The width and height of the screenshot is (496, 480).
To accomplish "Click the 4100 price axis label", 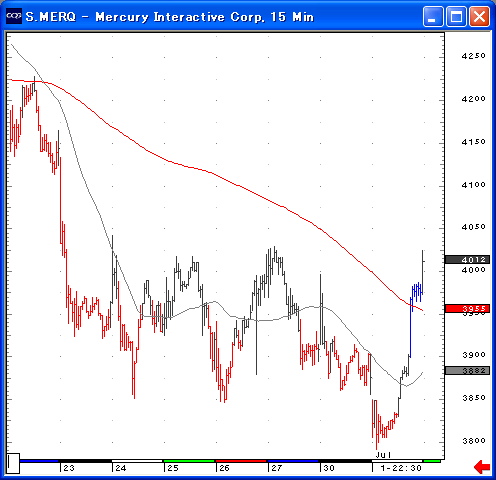I will pyautogui.click(x=473, y=184).
